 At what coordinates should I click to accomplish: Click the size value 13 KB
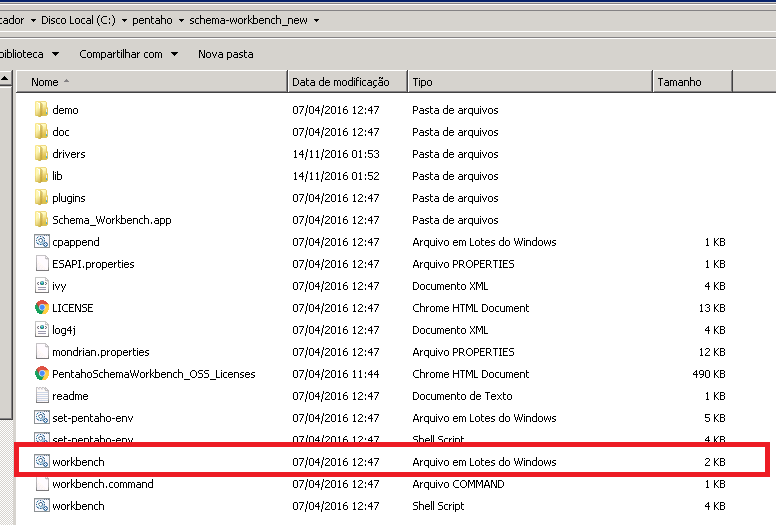pyautogui.click(x=712, y=308)
